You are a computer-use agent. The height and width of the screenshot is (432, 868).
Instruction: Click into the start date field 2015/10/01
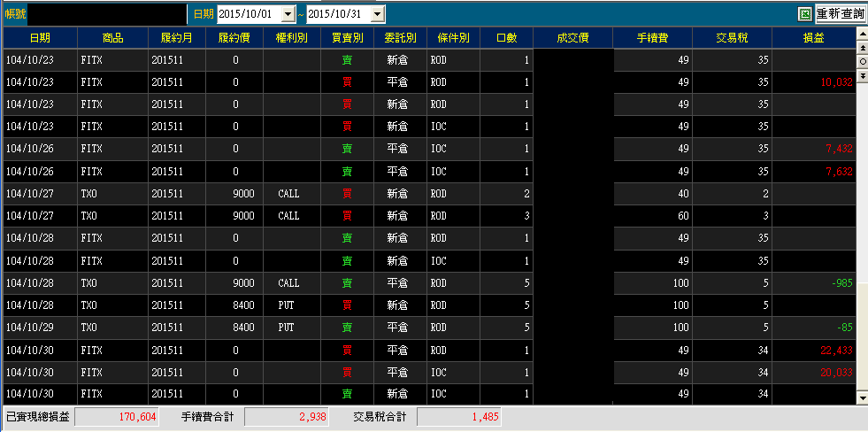250,14
